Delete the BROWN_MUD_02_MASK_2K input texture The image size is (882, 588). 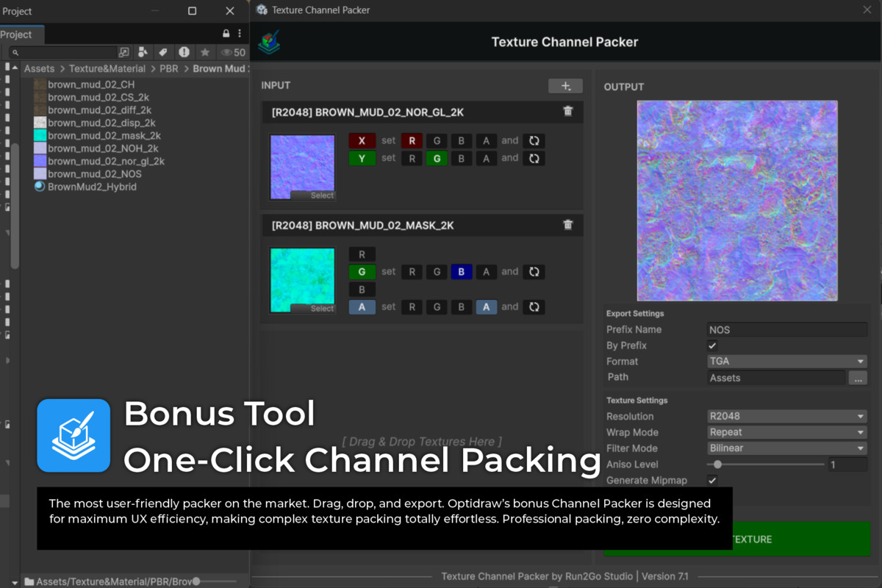(567, 224)
